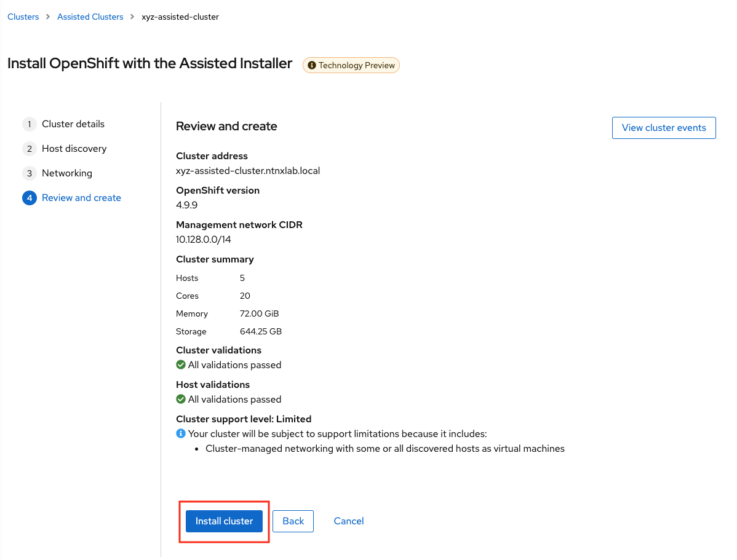Image resolution: width=737 pixels, height=560 pixels.
Task: Click the step 1 number badge
Action: (30, 124)
